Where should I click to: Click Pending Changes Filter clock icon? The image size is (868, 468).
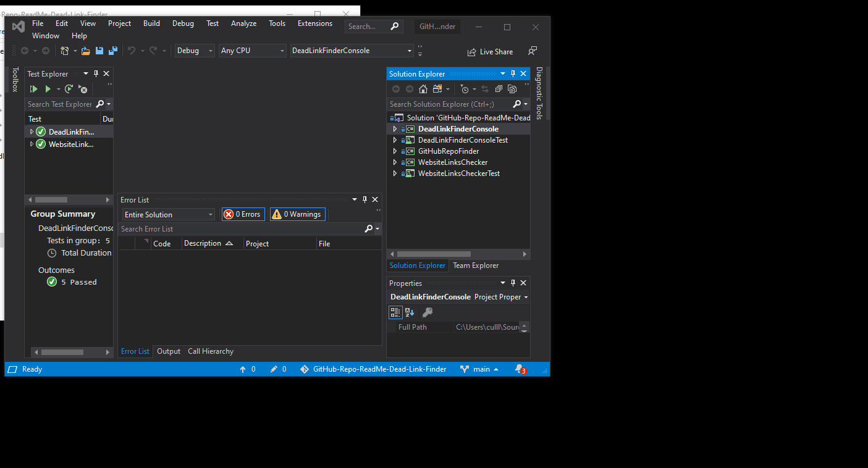point(465,89)
